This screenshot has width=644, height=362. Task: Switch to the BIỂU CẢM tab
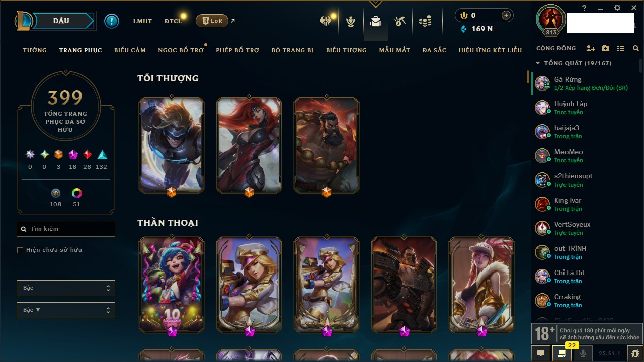coord(130,50)
